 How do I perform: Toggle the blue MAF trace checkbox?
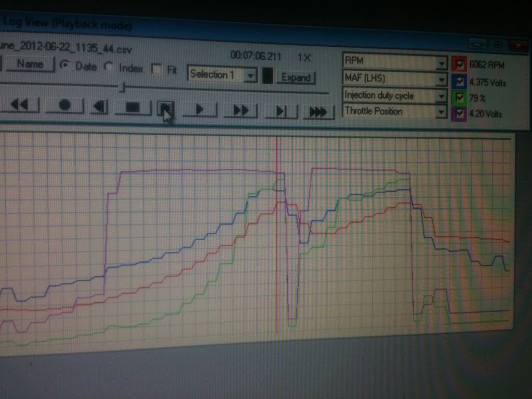(x=460, y=82)
